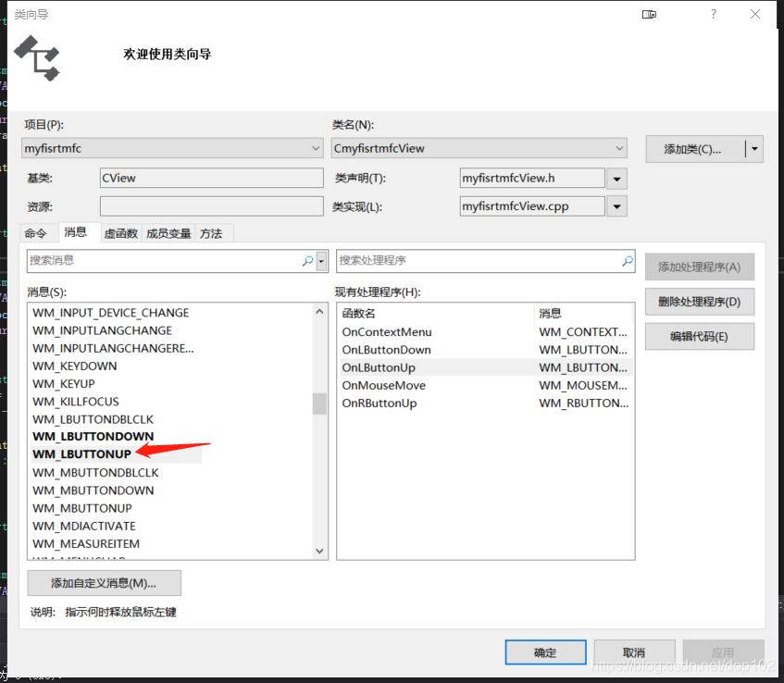Viewport: 784px width, 683px height.
Task: Select WM_KEYDOWN message
Action: (x=74, y=366)
